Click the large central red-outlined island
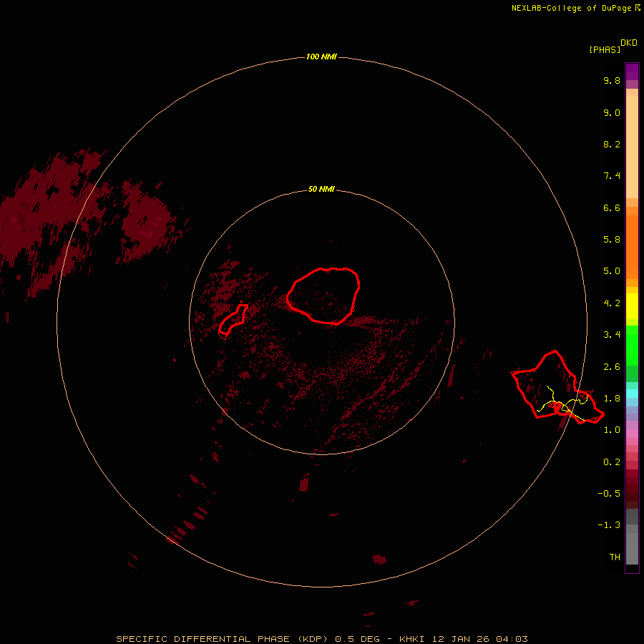The width and height of the screenshot is (644, 644). tap(323, 296)
